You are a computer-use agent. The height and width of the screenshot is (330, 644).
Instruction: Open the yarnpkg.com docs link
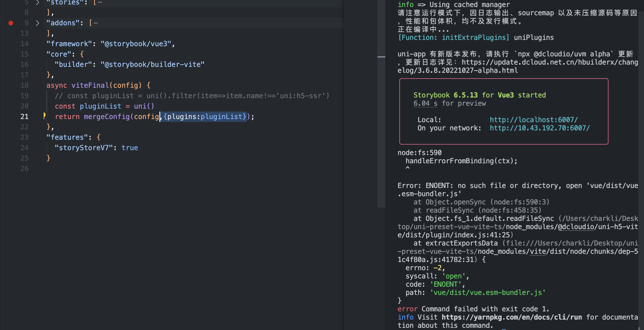(512, 317)
